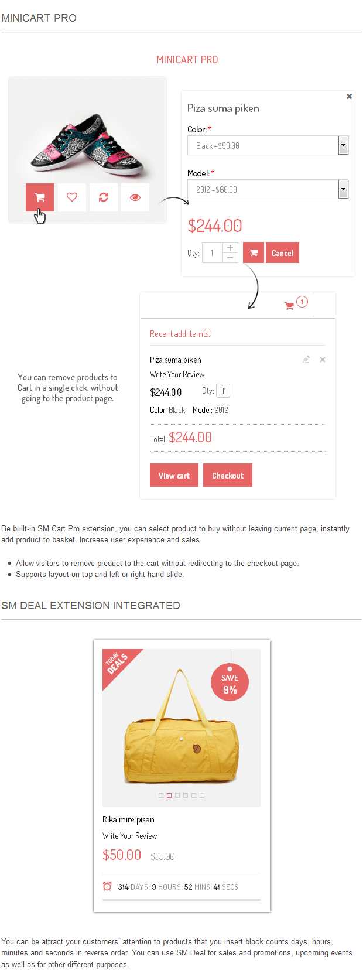This screenshot has height=980, width=363.
Task: Expand the Model dropdown showing 2012
Action: 344,189
